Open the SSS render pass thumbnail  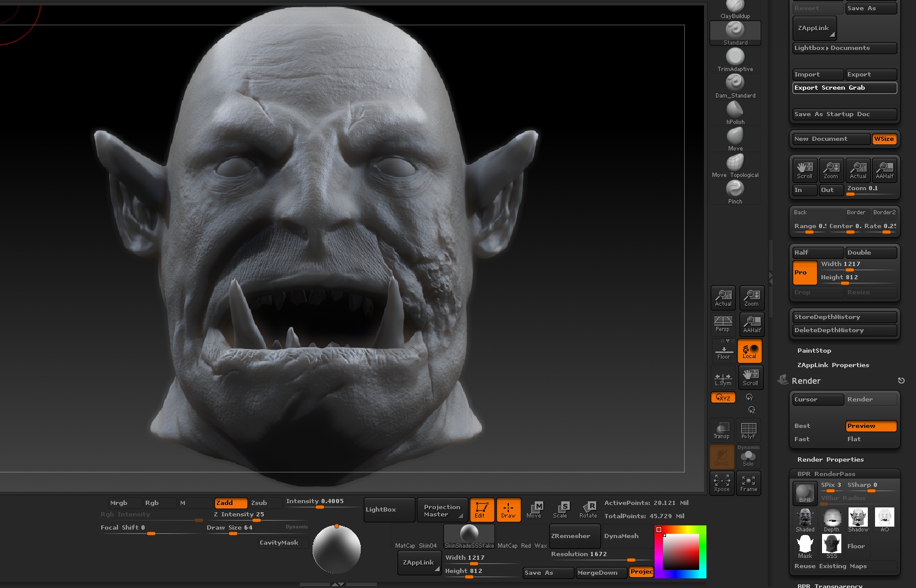click(x=832, y=546)
